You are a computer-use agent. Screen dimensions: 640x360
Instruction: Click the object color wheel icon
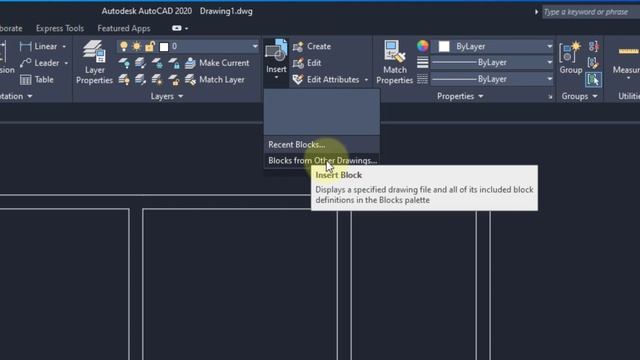[x=422, y=46]
